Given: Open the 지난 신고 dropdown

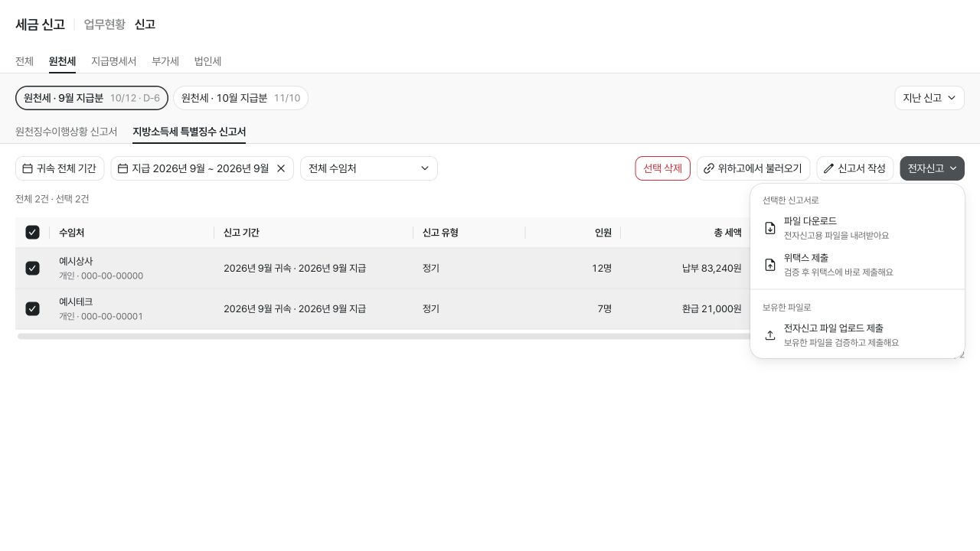Looking at the screenshot, I should [x=929, y=98].
